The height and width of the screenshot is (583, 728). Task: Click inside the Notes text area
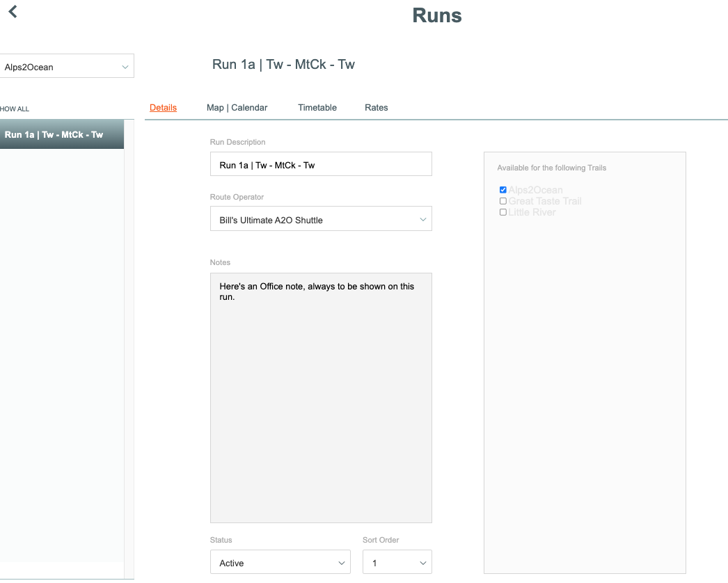[x=321, y=398]
